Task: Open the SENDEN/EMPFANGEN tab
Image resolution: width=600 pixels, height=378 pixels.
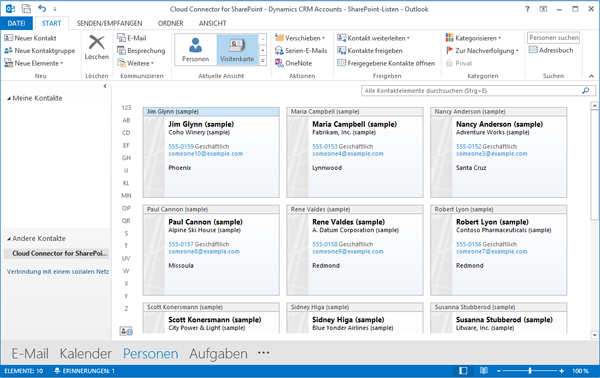Action: click(x=109, y=23)
